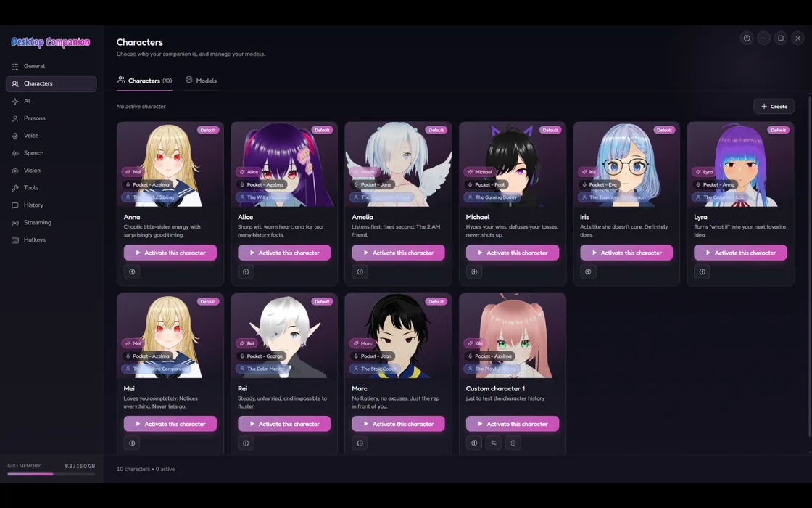Open the Speech settings
Image resolution: width=812 pixels, height=508 pixels.
(51, 153)
